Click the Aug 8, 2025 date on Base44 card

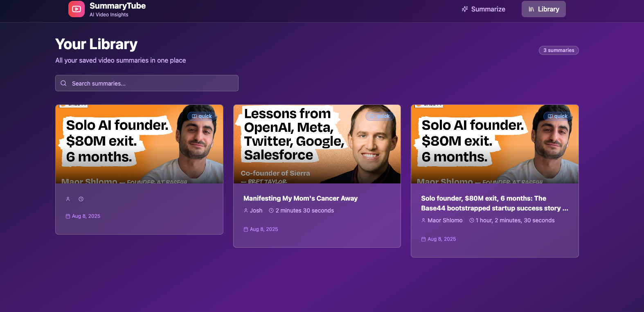tap(442, 239)
